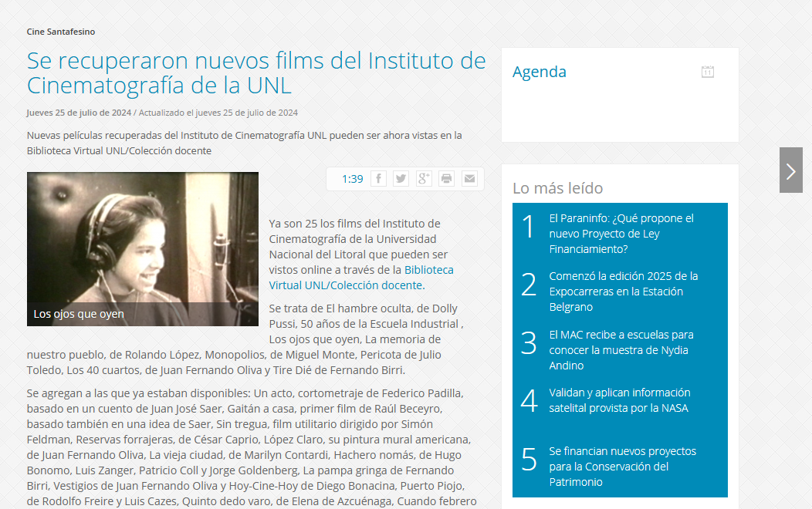Open the Cine Santafesino category
The height and width of the screenshot is (509, 812).
[x=59, y=32]
